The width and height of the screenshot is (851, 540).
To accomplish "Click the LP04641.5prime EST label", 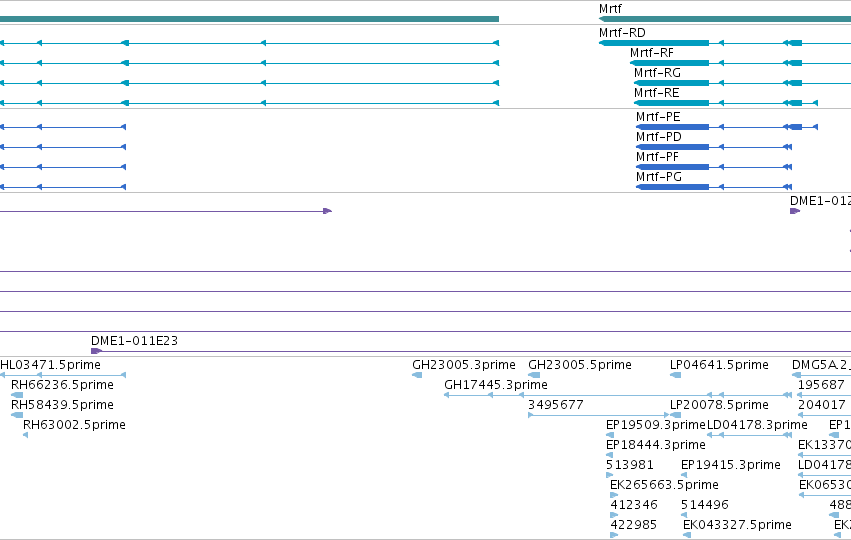I will (720, 365).
